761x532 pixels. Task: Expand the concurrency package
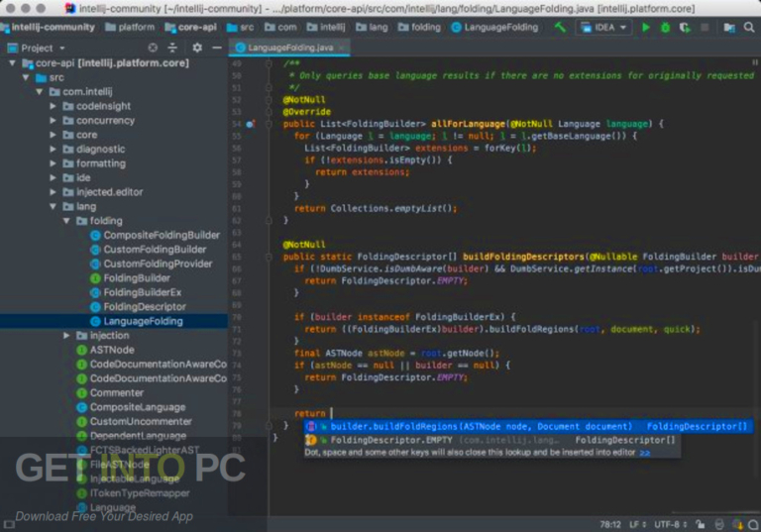coord(53,121)
